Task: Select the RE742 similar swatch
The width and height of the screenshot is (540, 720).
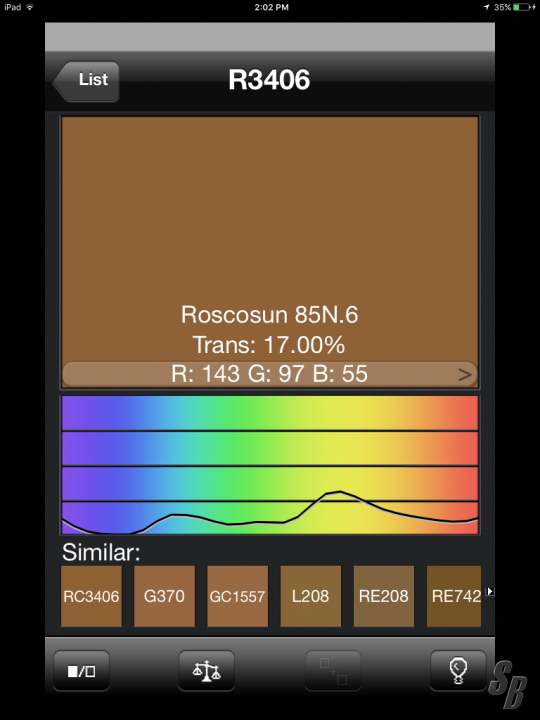Action: click(454, 596)
